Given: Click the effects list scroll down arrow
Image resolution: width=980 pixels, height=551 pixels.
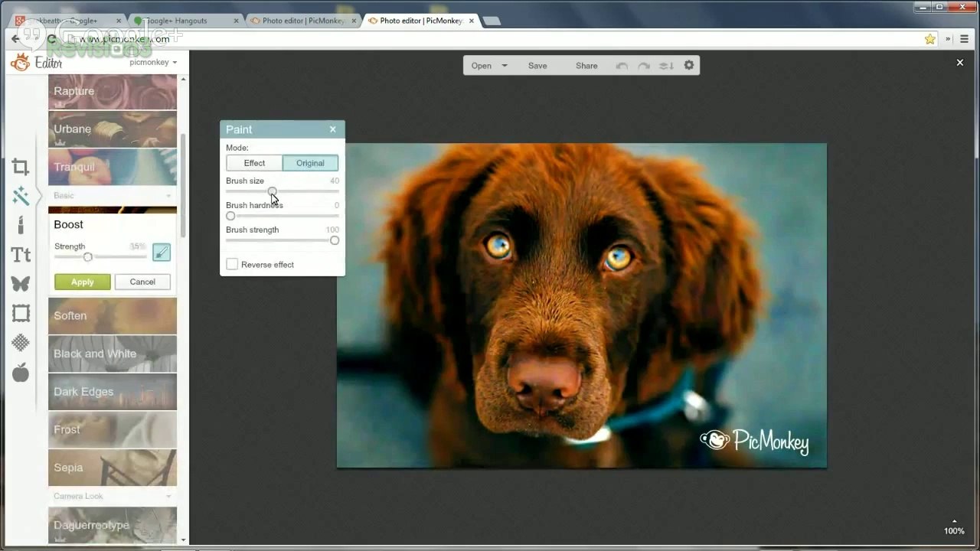Looking at the screenshot, I should click(x=183, y=540).
